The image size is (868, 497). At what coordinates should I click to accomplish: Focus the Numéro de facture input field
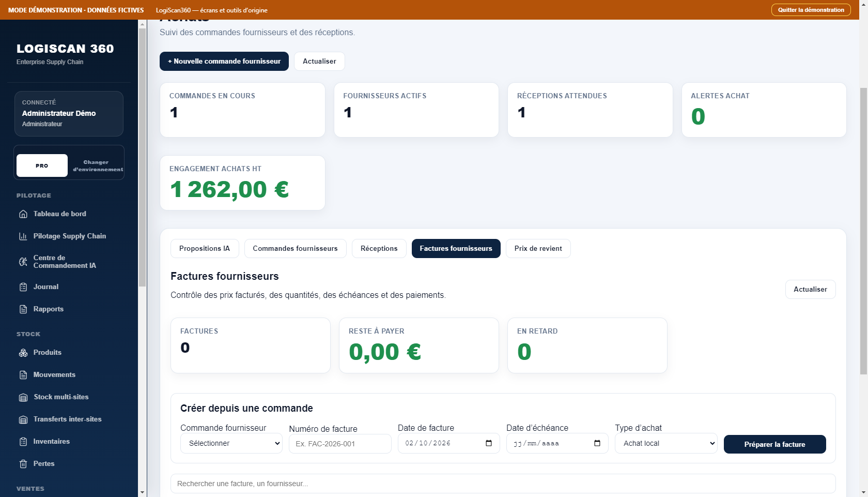pyautogui.click(x=340, y=444)
